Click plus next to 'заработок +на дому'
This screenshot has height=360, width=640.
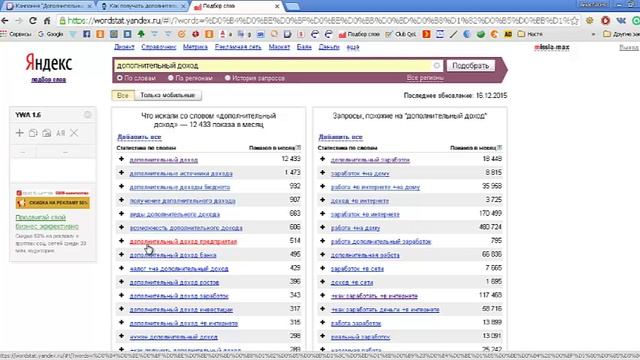322,173
